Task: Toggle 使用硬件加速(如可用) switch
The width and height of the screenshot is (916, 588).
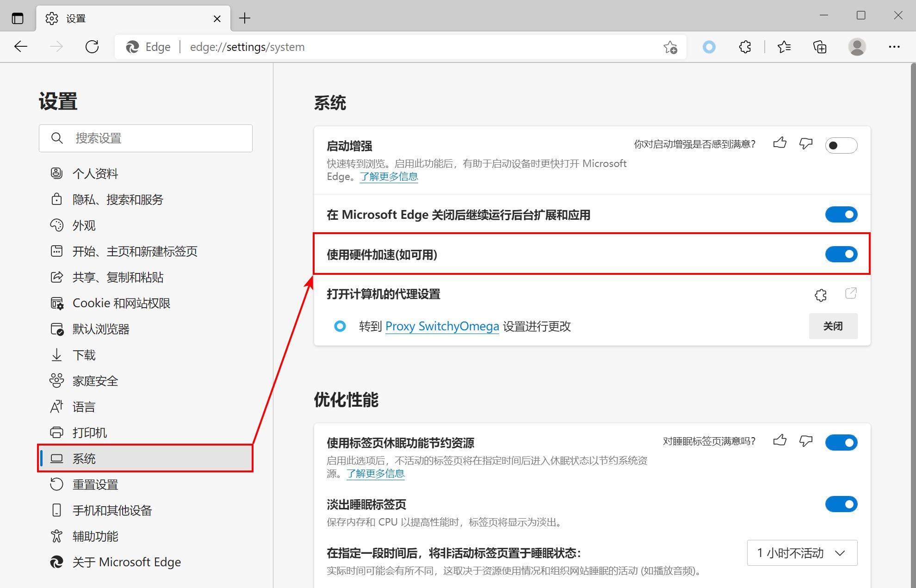Action: [841, 254]
